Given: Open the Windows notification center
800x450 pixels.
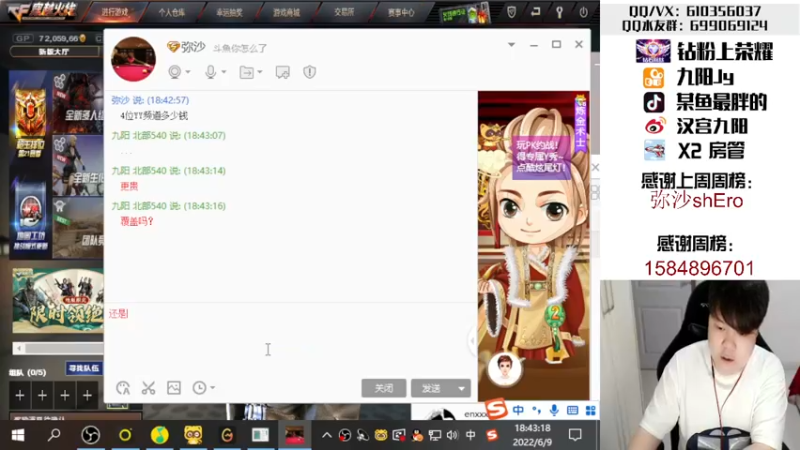Looking at the screenshot, I should (x=575, y=435).
